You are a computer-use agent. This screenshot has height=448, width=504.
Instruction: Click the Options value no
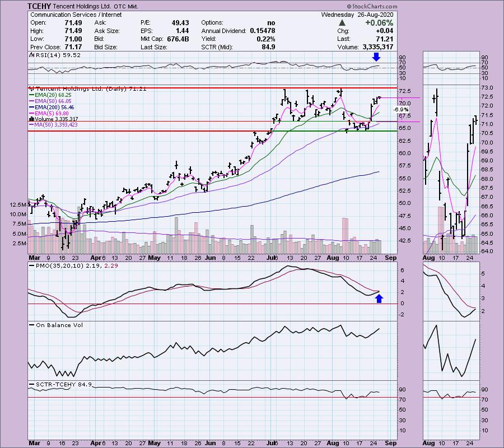pyautogui.click(x=271, y=23)
